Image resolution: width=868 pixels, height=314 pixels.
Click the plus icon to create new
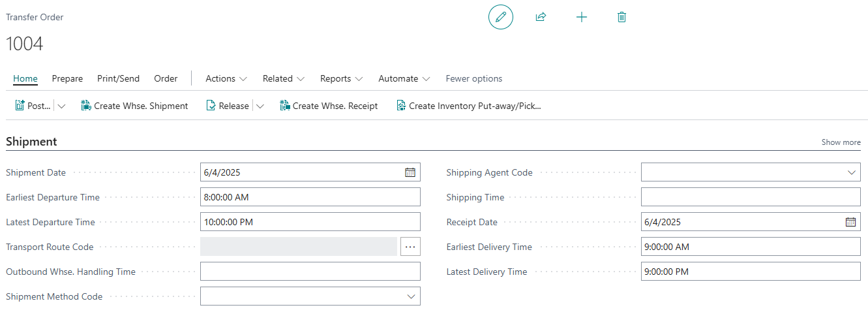coord(582,17)
